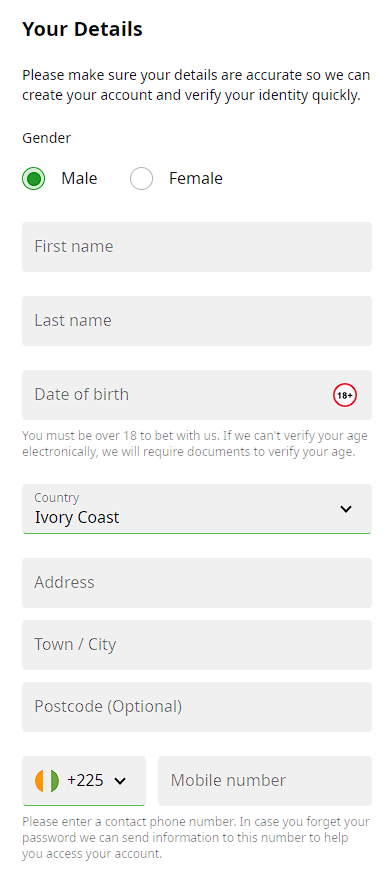This screenshot has height=890, width=386.
Task: Click the chevron next to +225
Action: click(x=120, y=782)
